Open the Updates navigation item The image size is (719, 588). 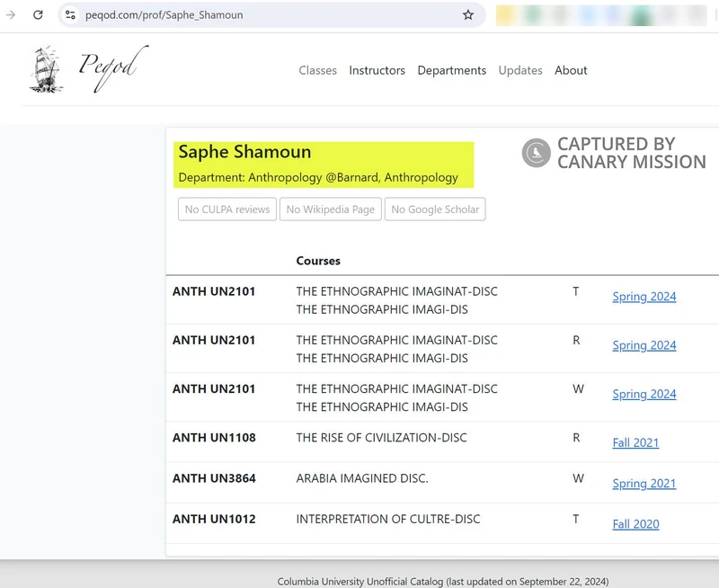point(520,70)
